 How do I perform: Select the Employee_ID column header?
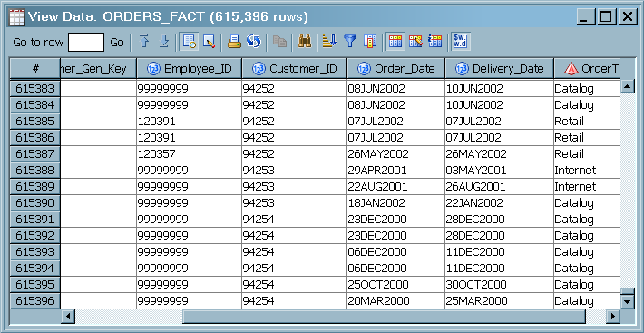tap(189, 69)
